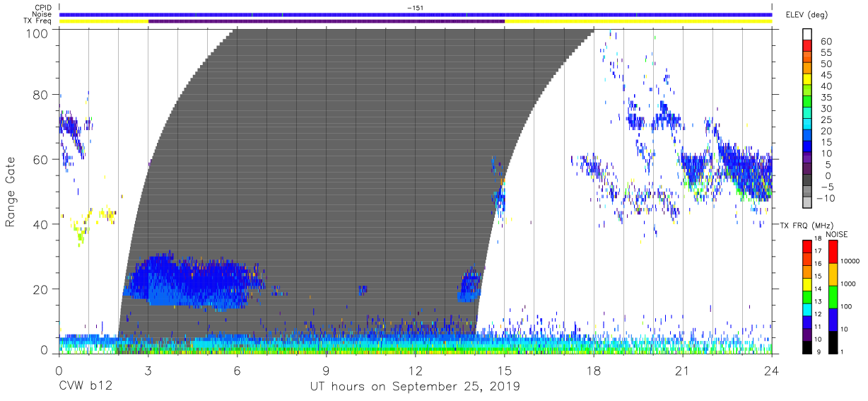Screen dimensions: 868x401
Task: Click the white top box of elevation colorbar
Action: coord(807,34)
